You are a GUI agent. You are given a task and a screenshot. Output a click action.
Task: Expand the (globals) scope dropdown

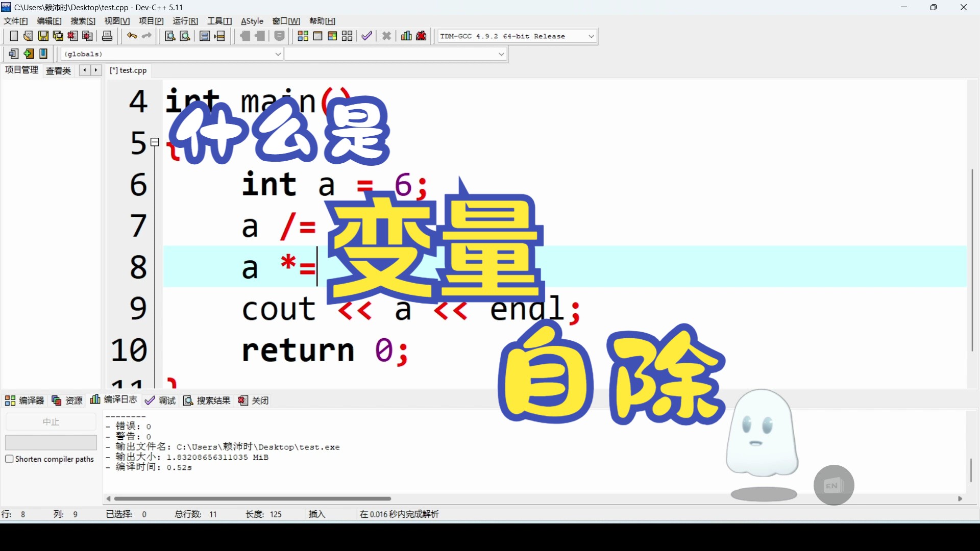click(x=278, y=54)
